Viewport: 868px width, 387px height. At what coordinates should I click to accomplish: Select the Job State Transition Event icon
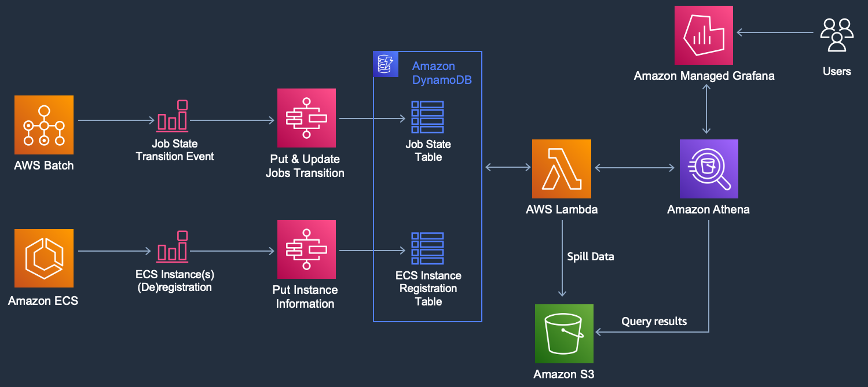pyautogui.click(x=173, y=115)
